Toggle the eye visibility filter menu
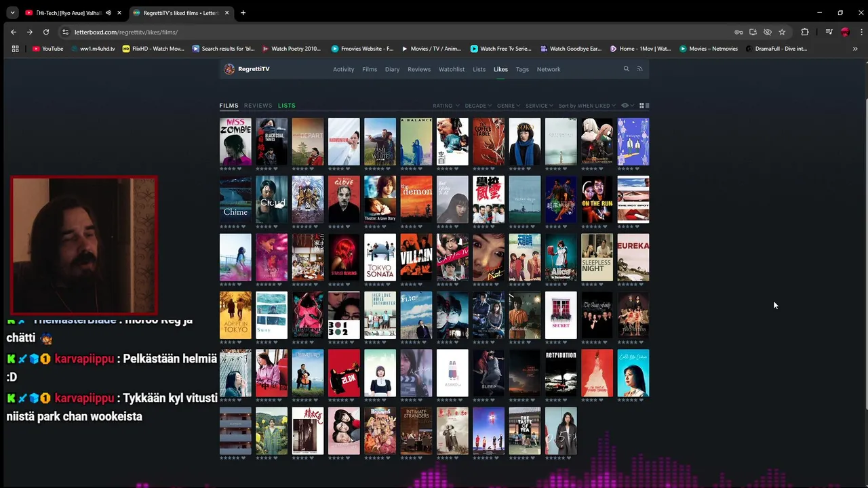Image resolution: width=868 pixels, height=488 pixels. click(627, 106)
